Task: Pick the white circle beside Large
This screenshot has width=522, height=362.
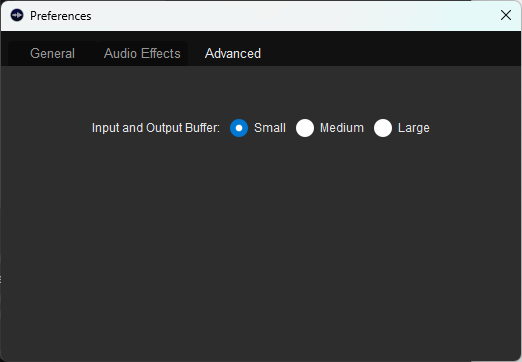Action: point(383,128)
